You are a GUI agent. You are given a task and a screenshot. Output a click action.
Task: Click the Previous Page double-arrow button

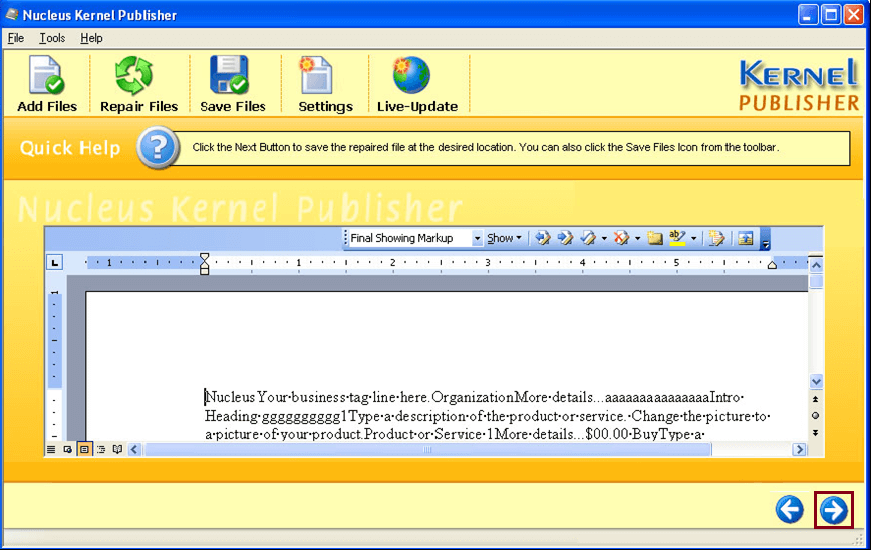pyautogui.click(x=815, y=399)
